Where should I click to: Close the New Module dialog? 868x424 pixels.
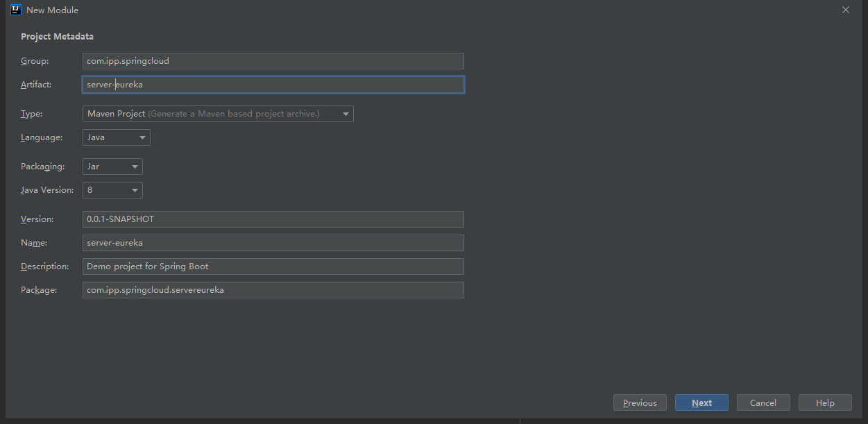pos(845,10)
